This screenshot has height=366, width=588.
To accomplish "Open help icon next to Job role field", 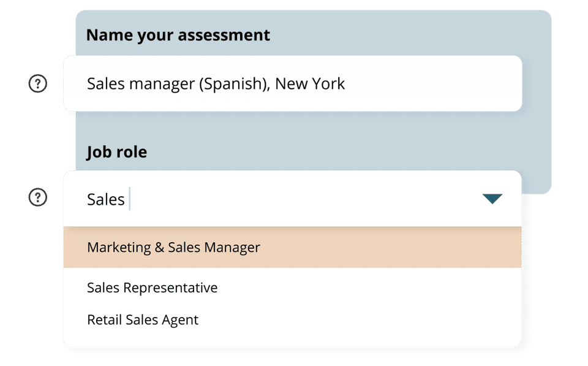I will [38, 197].
